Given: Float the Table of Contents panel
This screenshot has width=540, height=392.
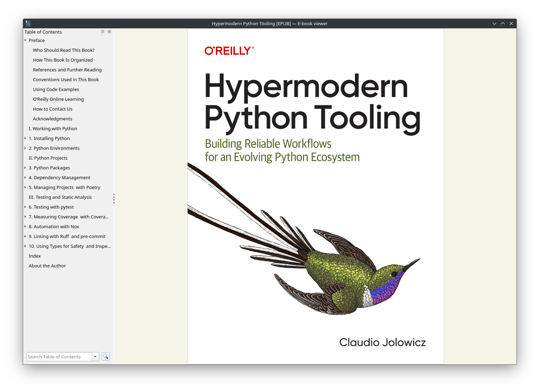Looking at the screenshot, I should [x=103, y=31].
